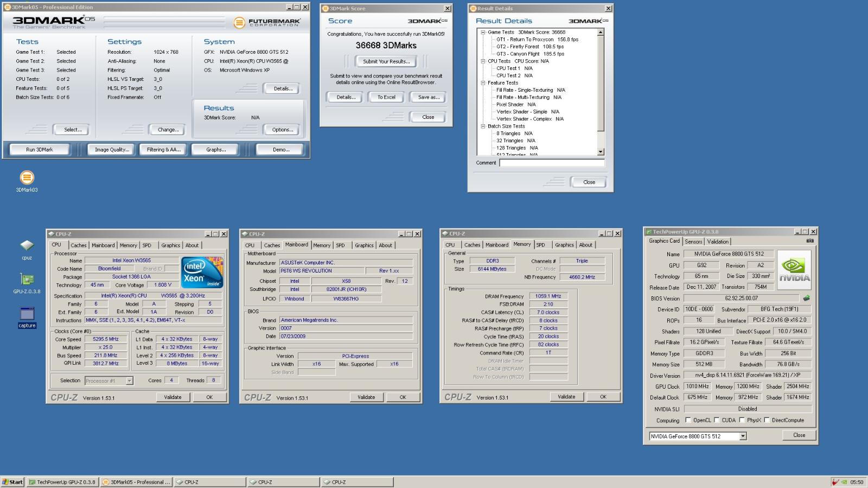Screen dimensions: 868x488
Task: Switch to the TechPowerUp GPU-Z taskbar item
Action: click(x=62, y=482)
